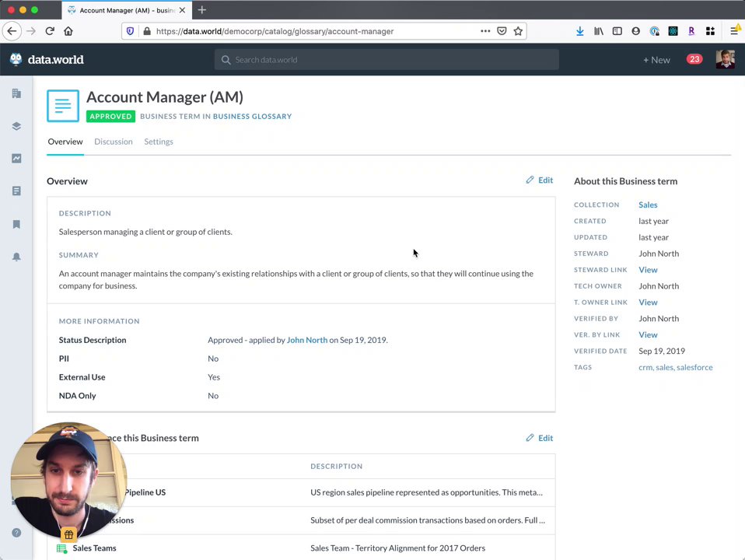The width and height of the screenshot is (745, 560).
Task: View the Steward Link
Action: click(648, 270)
